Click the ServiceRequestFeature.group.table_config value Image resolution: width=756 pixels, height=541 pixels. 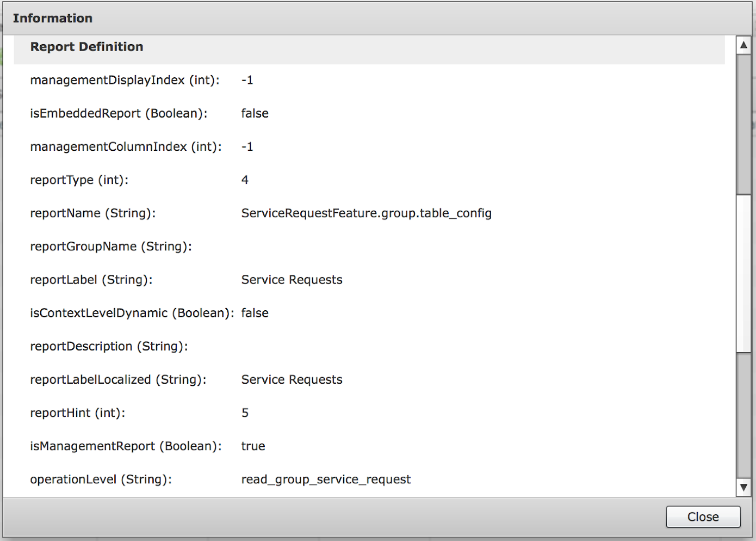(x=367, y=213)
